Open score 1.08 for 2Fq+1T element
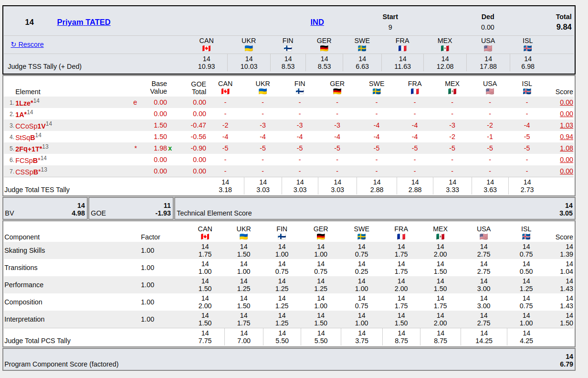 click(x=566, y=148)
